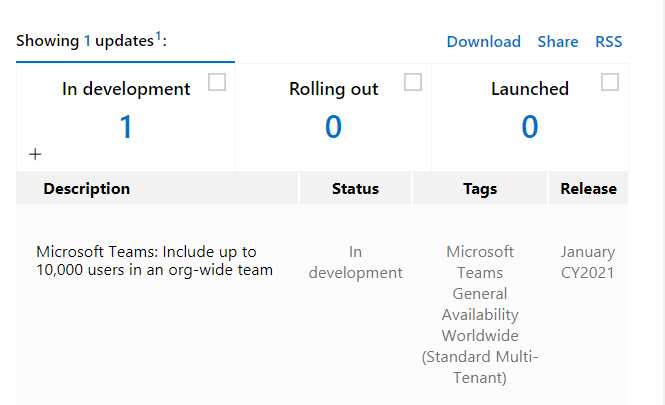Click the Showing 1 updates label
This screenshot has width=665, height=405.
point(91,41)
